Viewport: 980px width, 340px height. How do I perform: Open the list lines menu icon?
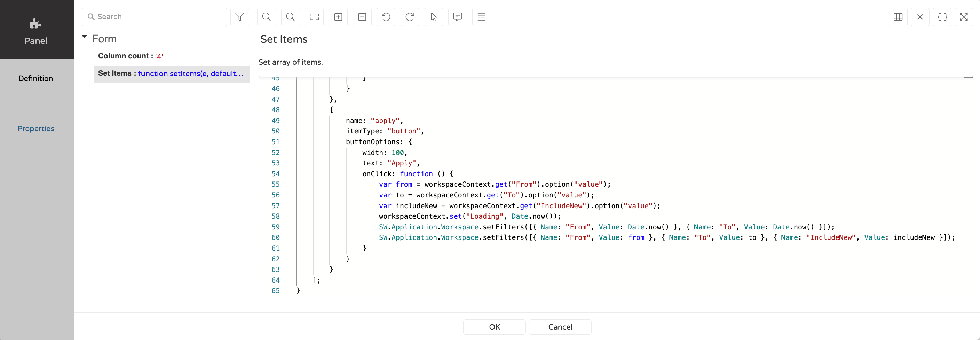[481, 17]
